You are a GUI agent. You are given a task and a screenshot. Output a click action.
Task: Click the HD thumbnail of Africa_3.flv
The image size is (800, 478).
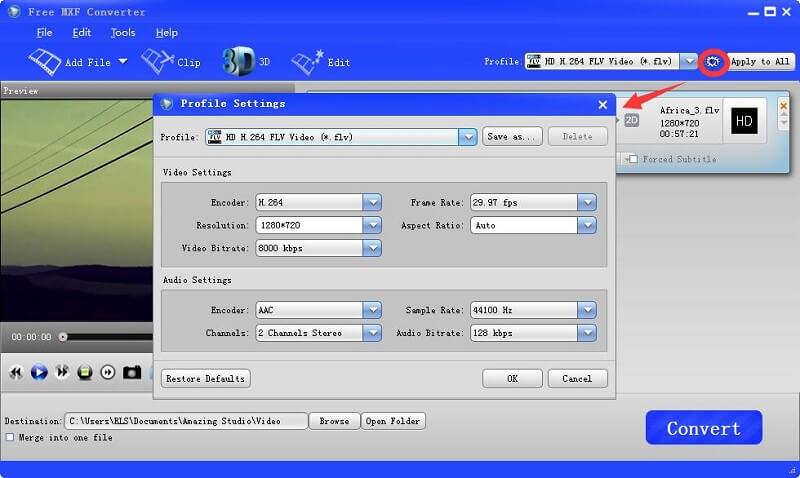[744, 121]
